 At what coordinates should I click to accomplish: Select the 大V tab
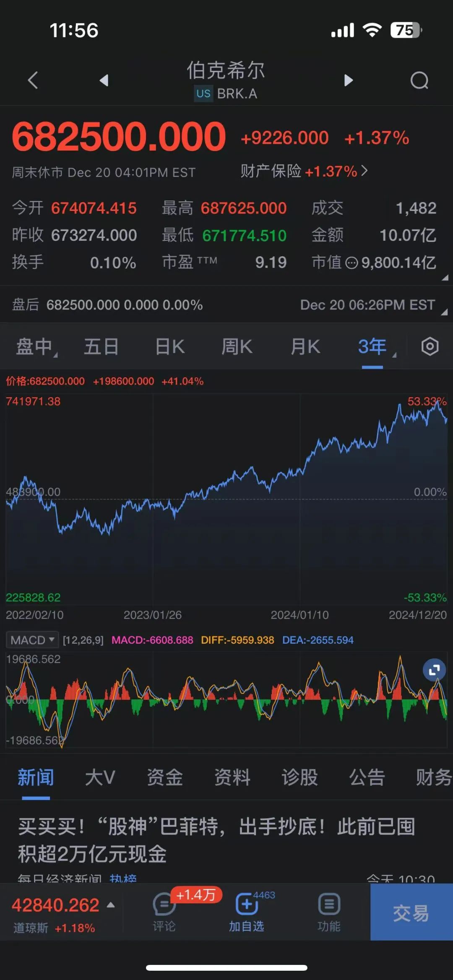[100, 777]
